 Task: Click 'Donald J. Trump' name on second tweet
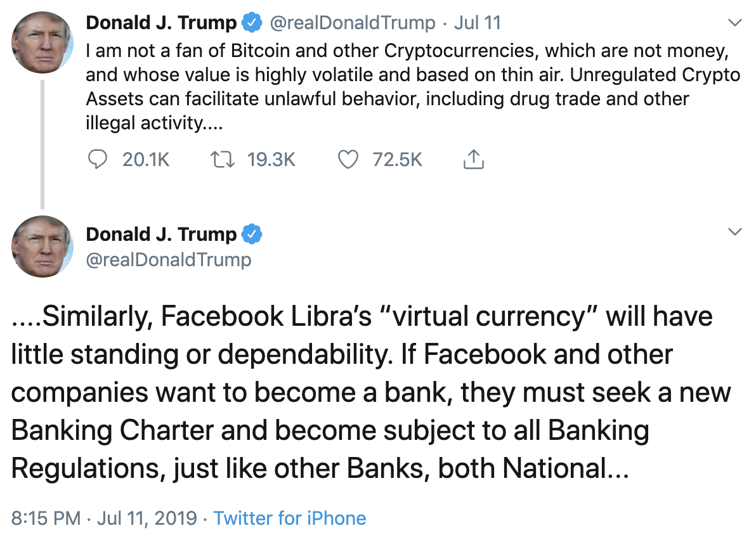161,235
